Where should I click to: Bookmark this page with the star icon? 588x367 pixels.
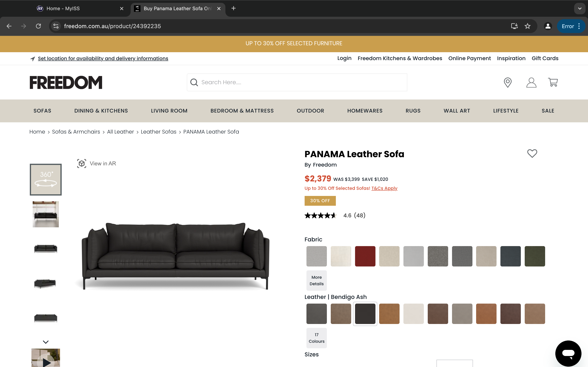tap(527, 26)
